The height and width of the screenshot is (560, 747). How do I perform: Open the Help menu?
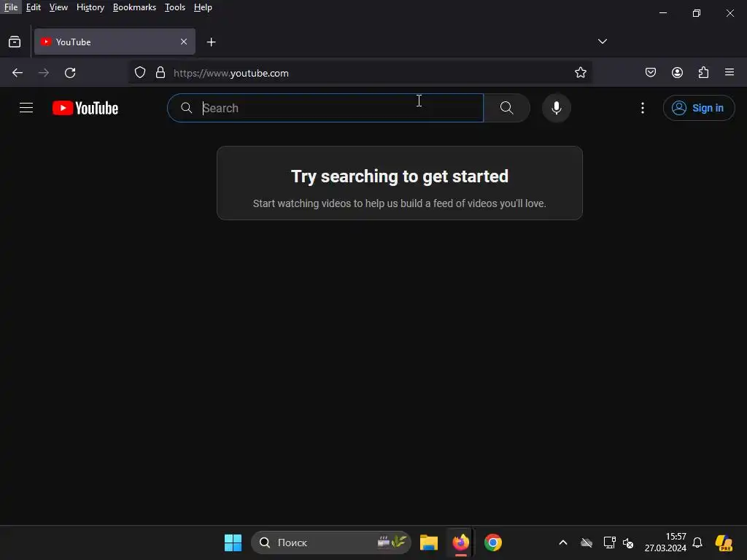[x=203, y=7]
